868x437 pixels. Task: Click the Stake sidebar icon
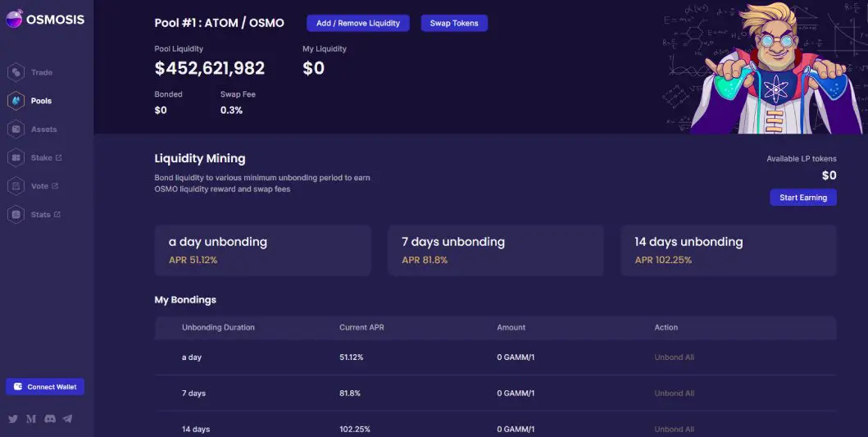click(x=16, y=158)
